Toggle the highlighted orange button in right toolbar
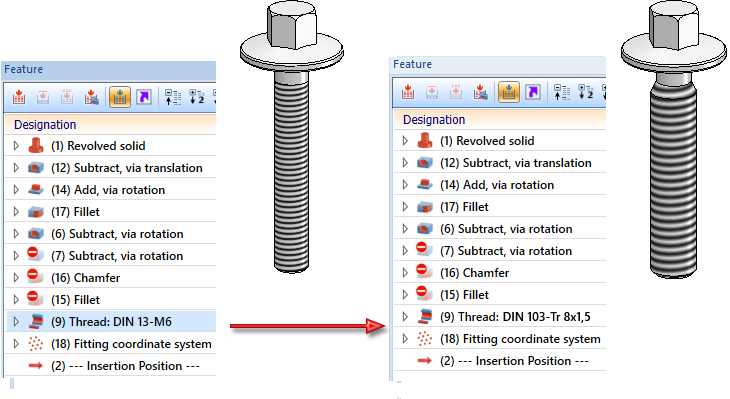Image resolution: width=730 pixels, height=399 pixels. [509, 92]
